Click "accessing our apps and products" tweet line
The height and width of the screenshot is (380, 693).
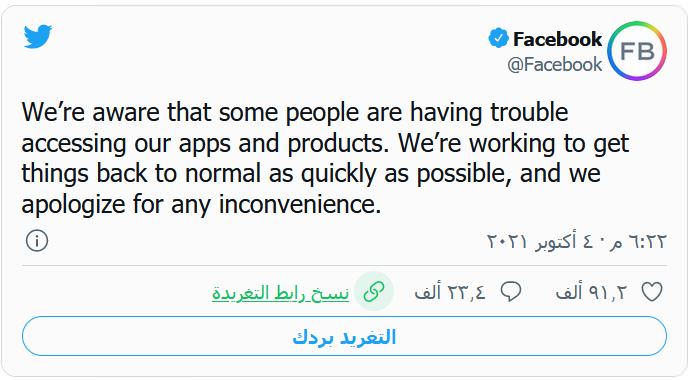325,143
